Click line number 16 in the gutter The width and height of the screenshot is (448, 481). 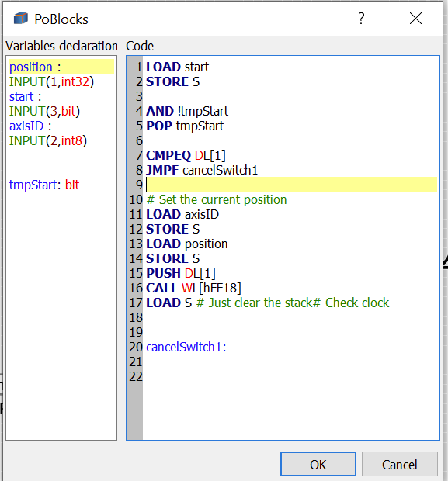[136, 288]
